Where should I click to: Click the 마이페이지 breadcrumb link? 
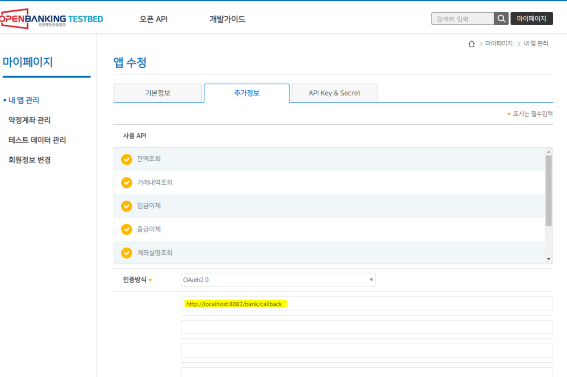[499, 43]
